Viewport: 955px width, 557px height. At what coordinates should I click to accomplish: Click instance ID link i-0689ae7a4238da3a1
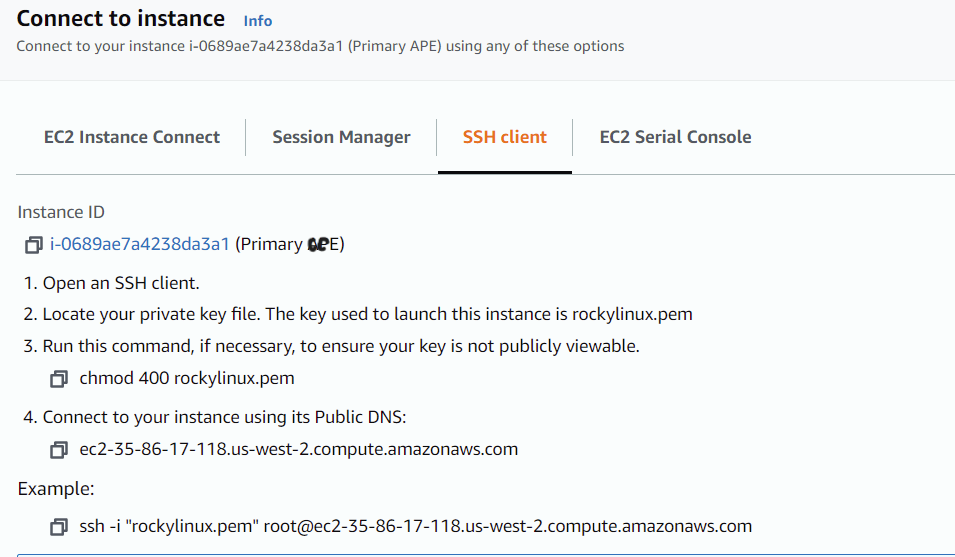click(140, 244)
